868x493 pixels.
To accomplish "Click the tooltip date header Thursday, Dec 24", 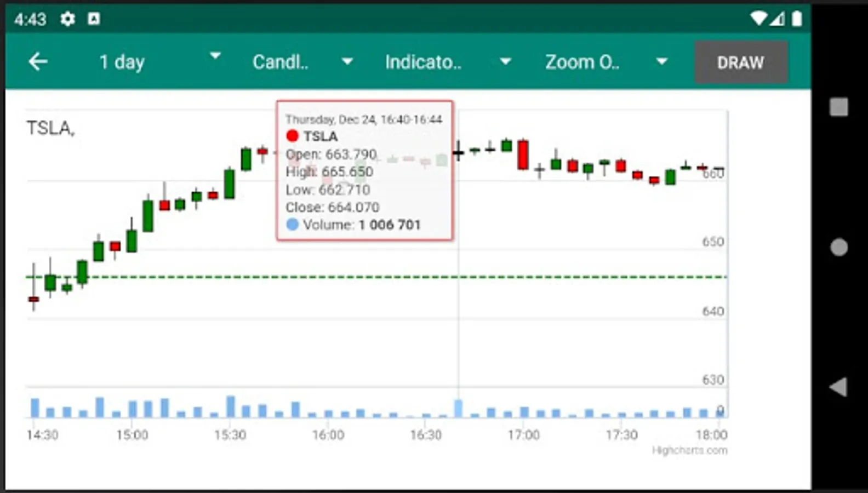I will [x=364, y=119].
